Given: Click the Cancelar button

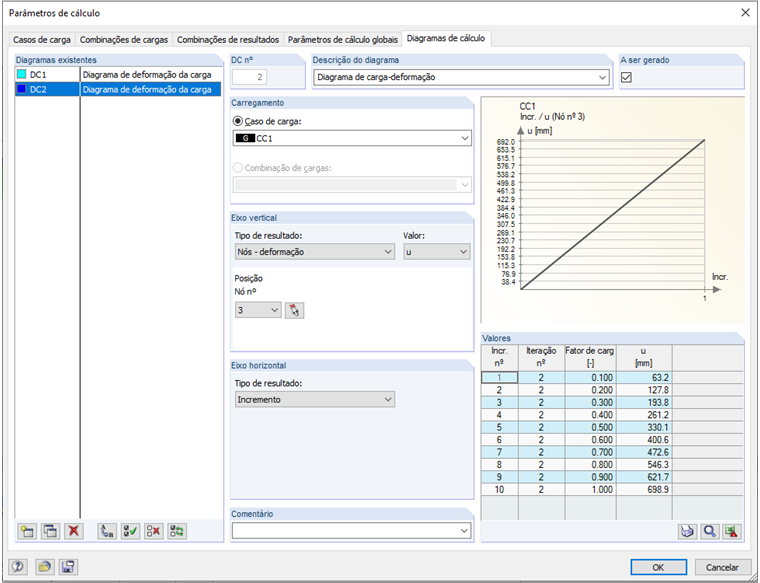Looking at the screenshot, I should (722, 567).
